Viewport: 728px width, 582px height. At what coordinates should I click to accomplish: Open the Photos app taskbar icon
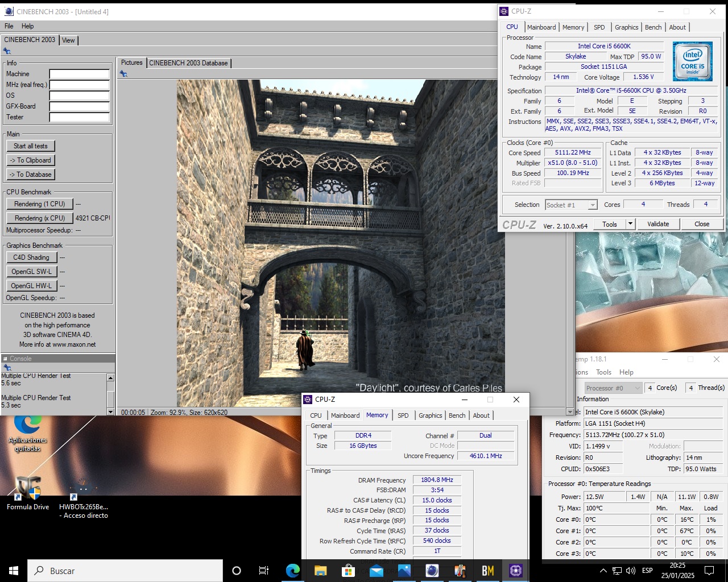point(404,571)
